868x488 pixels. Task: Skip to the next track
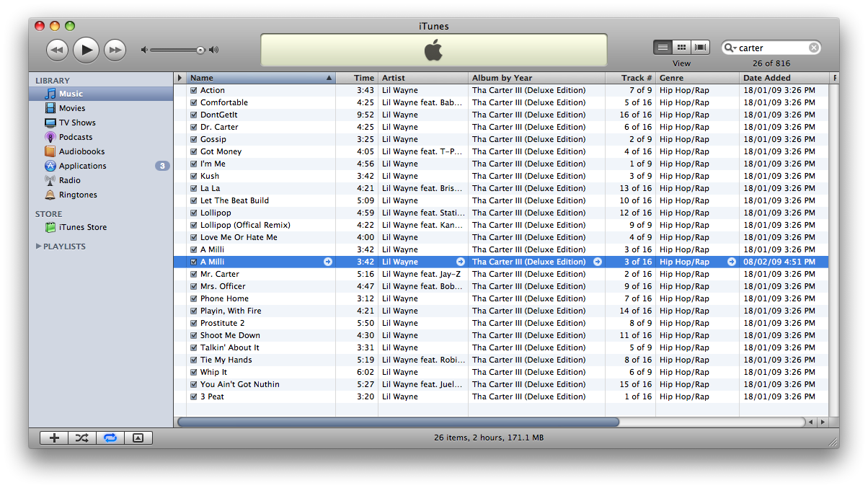(x=115, y=50)
